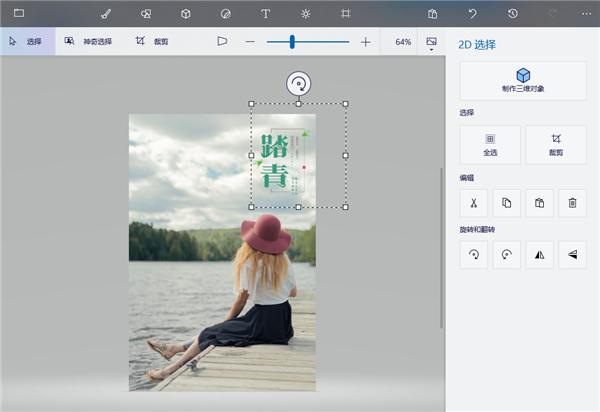Activate the 神奇选择 magic select tool
Screen dimensions: 600x412
(x=88, y=41)
